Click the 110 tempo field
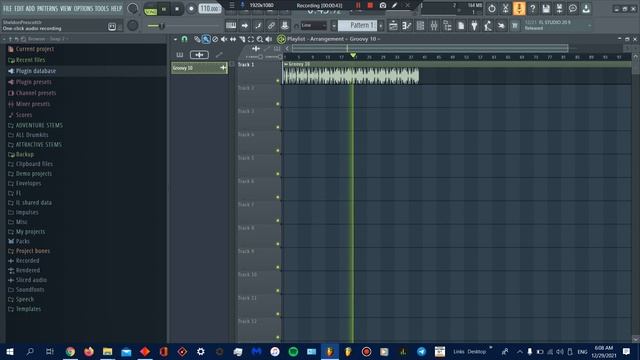The width and height of the screenshot is (640, 360). point(210,9)
